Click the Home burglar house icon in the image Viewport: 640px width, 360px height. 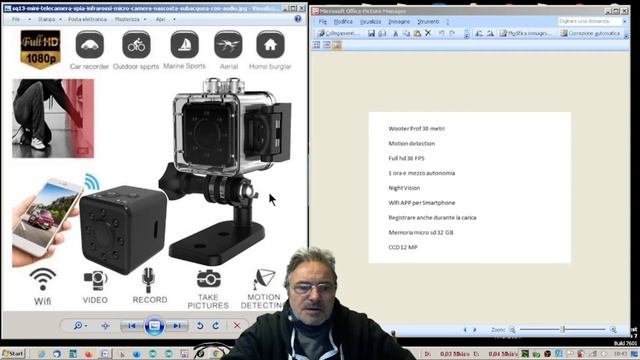coord(270,44)
